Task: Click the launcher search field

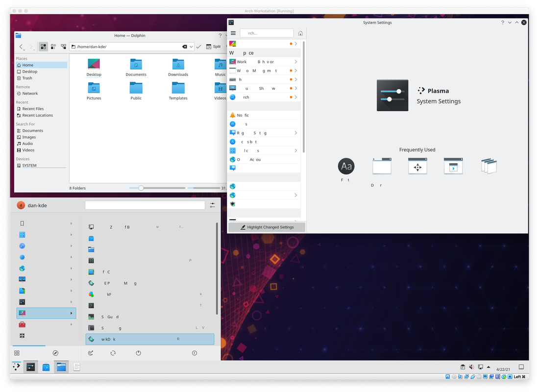Action: pos(145,205)
